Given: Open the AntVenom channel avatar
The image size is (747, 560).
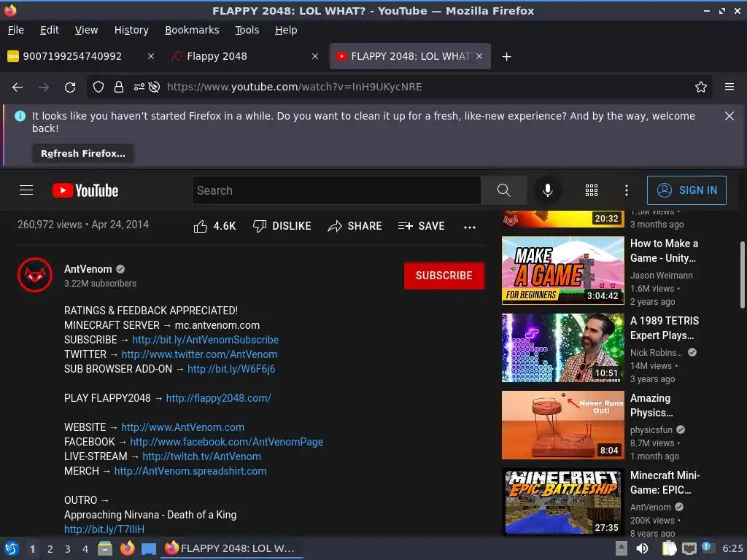Looking at the screenshot, I should click(35, 275).
